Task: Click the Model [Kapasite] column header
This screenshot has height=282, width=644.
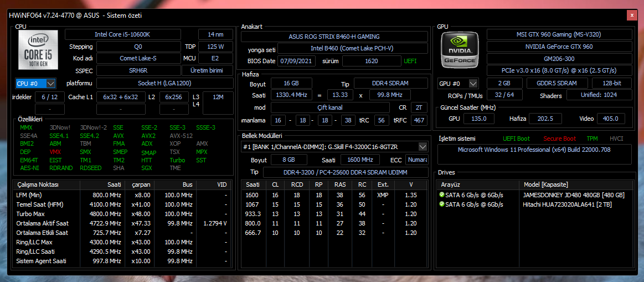Action: [x=545, y=184]
